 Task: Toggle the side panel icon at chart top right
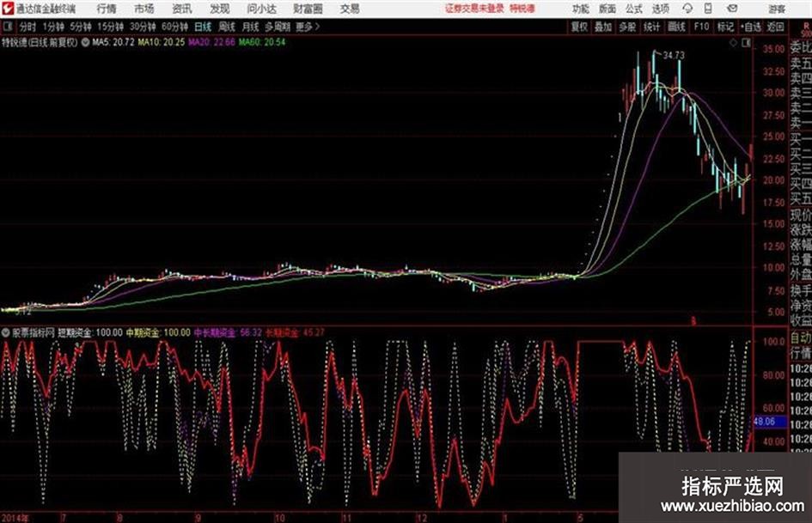[746, 43]
